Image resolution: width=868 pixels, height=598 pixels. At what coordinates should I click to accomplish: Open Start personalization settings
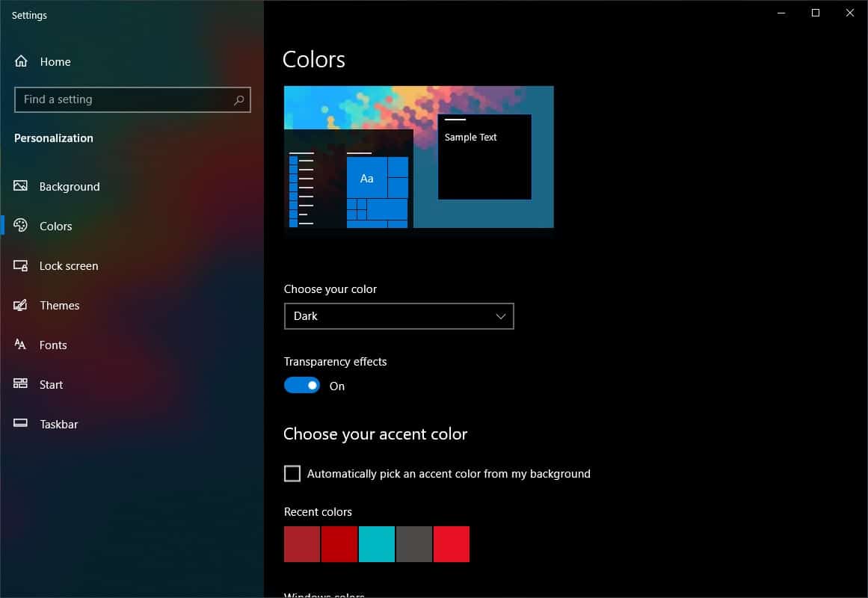pyautogui.click(x=51, y=384)
